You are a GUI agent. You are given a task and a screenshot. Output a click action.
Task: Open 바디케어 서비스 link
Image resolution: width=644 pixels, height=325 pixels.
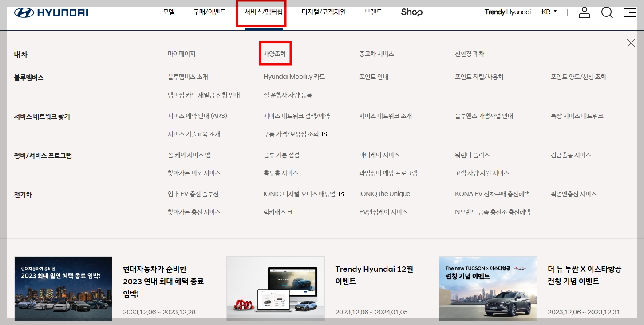[x=379, y=155]
